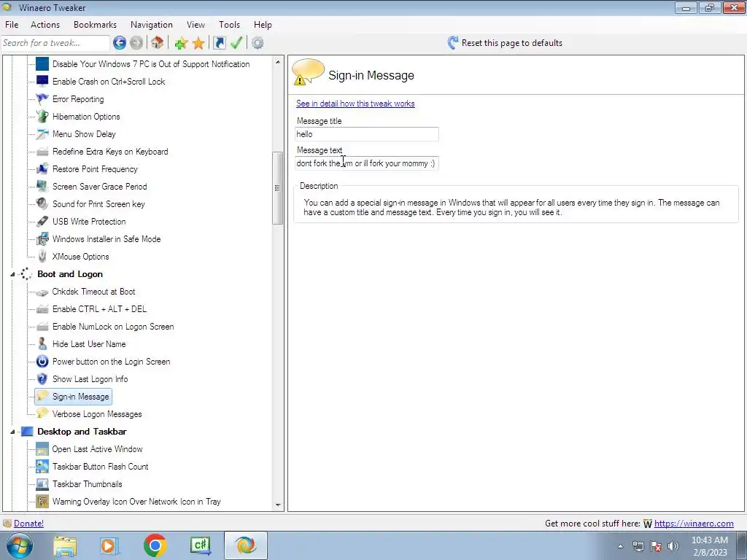This screenshot has height=560, width=747.
Task: Click the Hide Last User Name person icon
Action: pyautogui.click(x=42, y=344)
